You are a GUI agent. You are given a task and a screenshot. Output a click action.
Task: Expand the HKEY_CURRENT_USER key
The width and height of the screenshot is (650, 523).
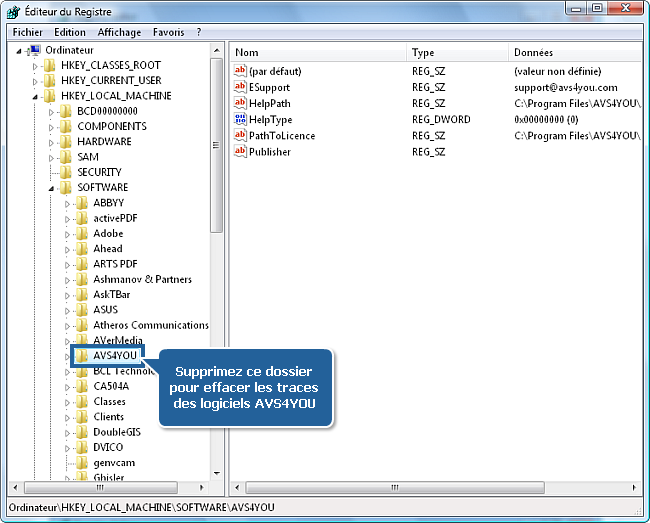(x=35, y=81)
